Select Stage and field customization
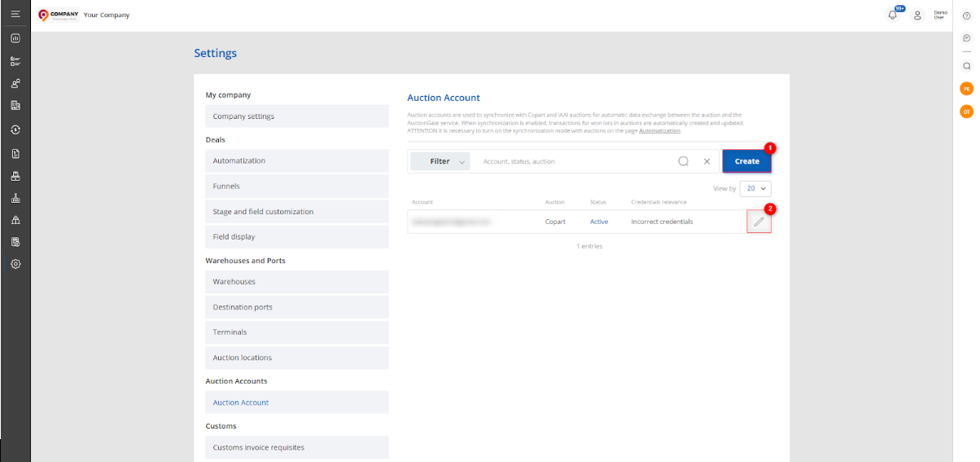980x462 pixels. (296, 212)
